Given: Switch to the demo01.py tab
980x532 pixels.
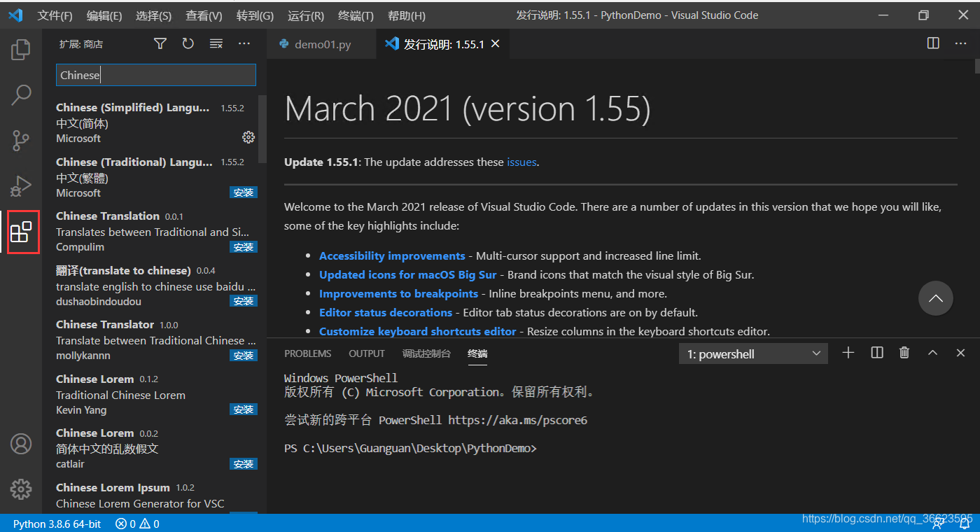Looking at the screenshot, I should tap(321, 44).
